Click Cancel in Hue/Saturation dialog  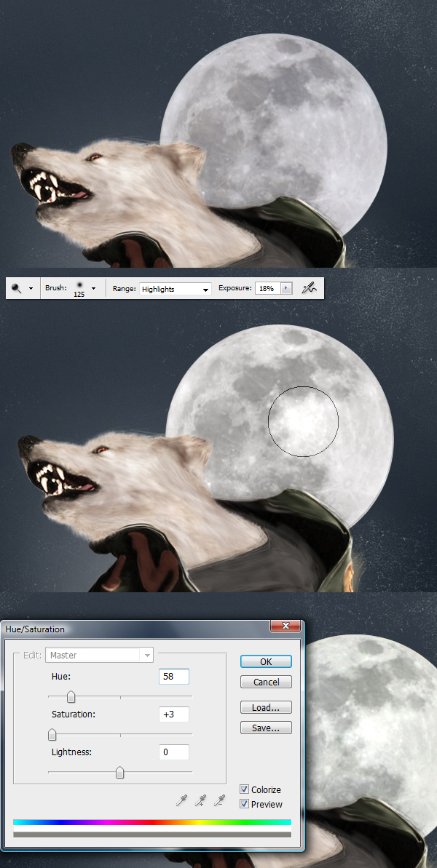(266, 682)
